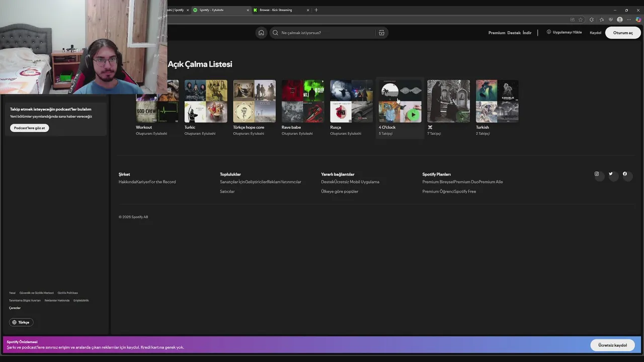644x362 pixels.
Task: Open the Türkçe hope core playlist cover
Action: [x=254, y=101]
